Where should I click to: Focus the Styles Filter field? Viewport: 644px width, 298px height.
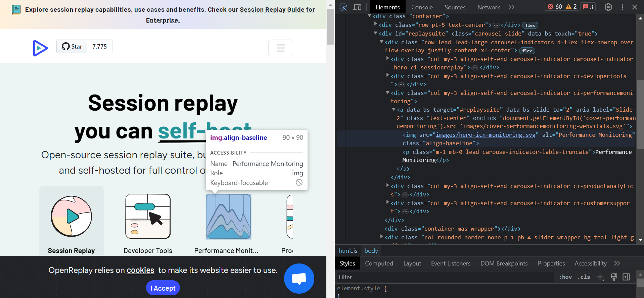tap(445, 277)
